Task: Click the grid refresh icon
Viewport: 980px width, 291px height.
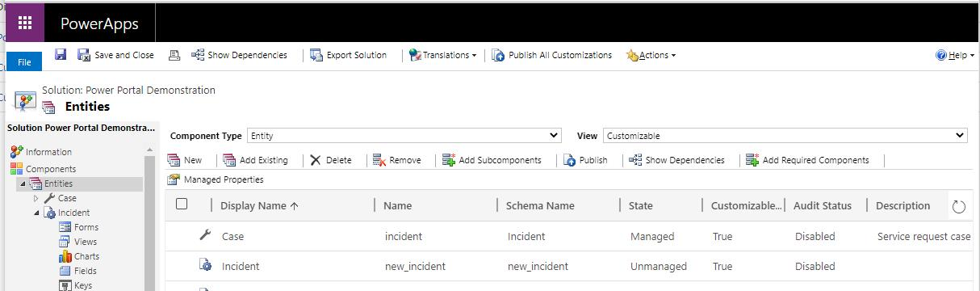Action: (x=959, y=207)
